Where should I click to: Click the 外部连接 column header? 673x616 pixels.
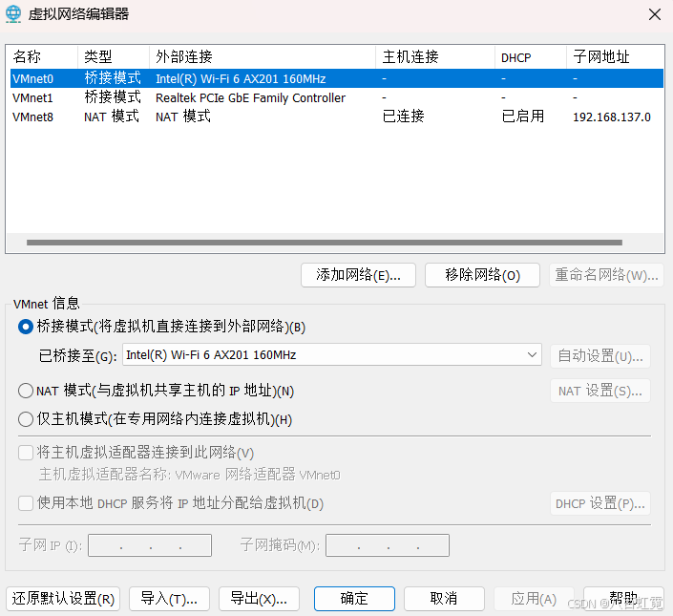(263, 56)
